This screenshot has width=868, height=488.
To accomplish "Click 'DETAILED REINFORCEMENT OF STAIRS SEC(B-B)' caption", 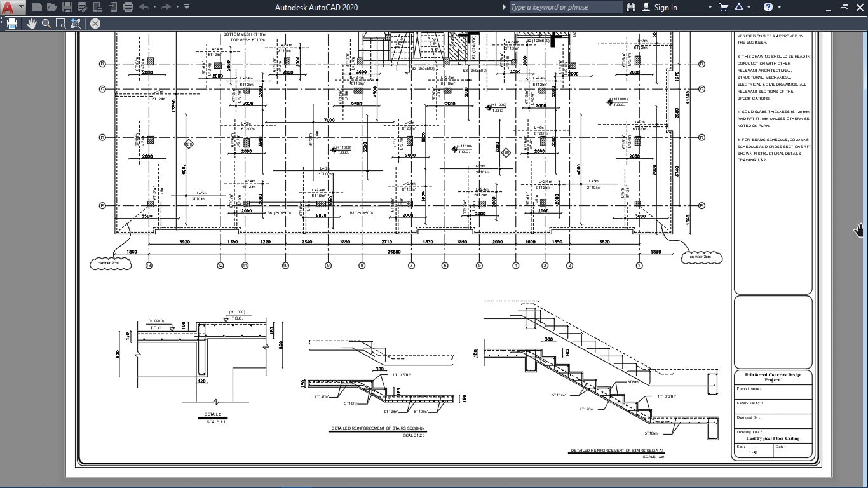I will tap(377, 429).
